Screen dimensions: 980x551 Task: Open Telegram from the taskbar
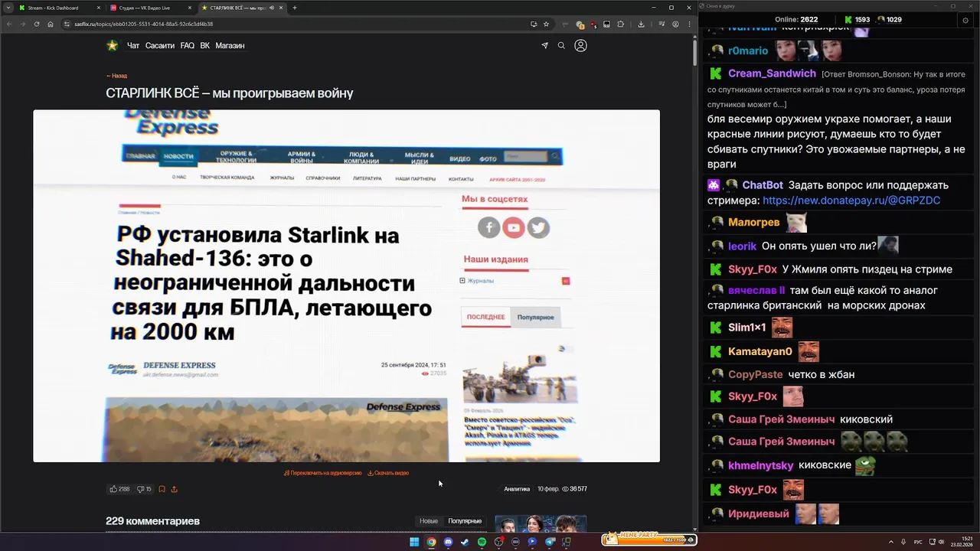(x=550, y=542)
